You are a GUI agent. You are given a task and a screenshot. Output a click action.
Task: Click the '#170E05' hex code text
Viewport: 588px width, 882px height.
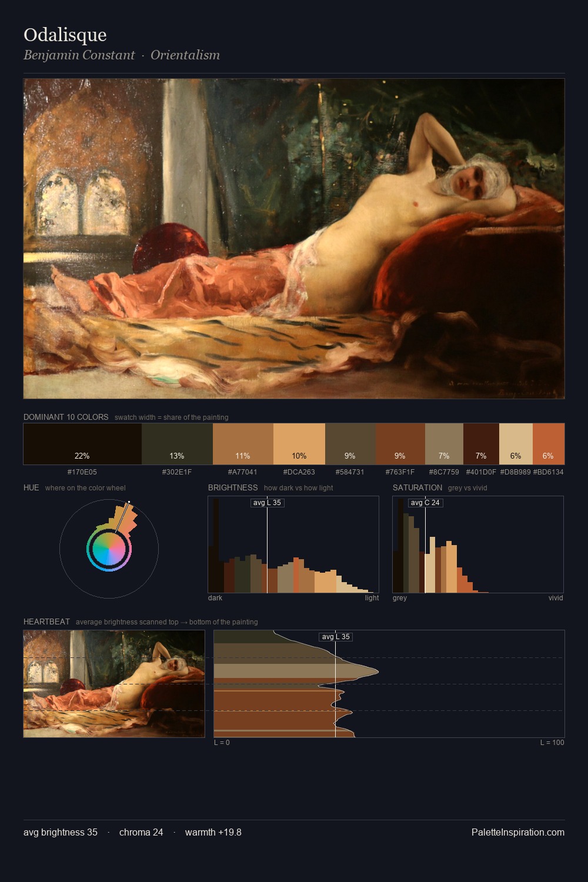click(82, 472)
